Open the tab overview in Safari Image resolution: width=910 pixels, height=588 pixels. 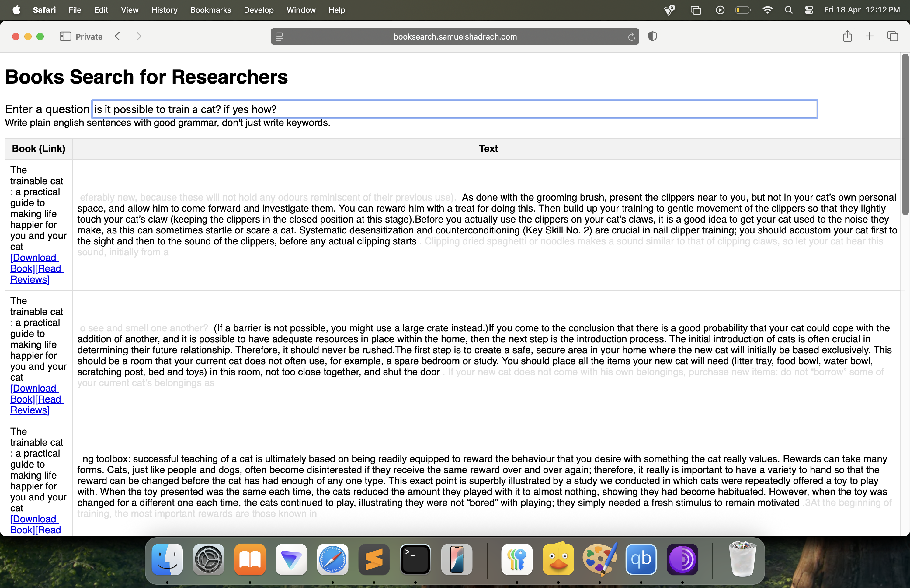click(893, 36)
